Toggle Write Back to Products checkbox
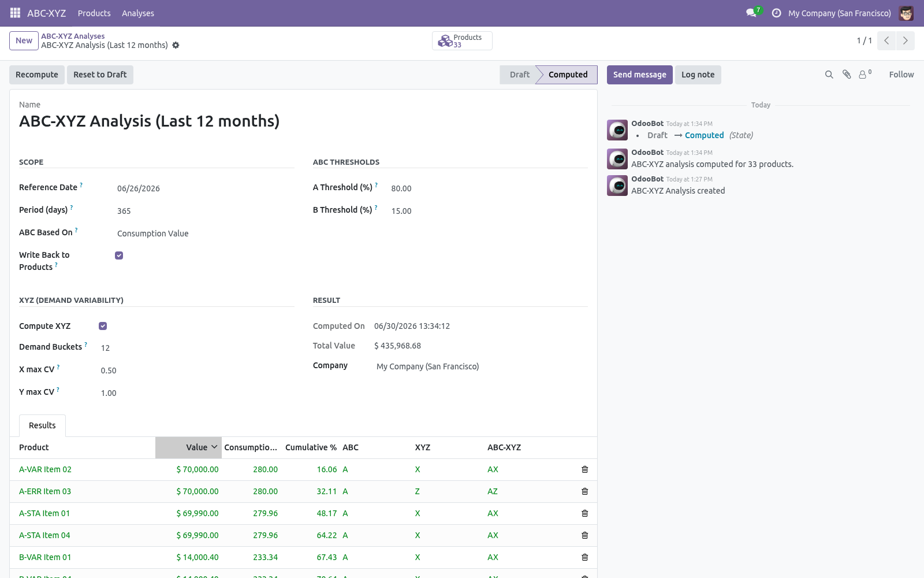The image size is (924, 578). (x=119, y=255)
